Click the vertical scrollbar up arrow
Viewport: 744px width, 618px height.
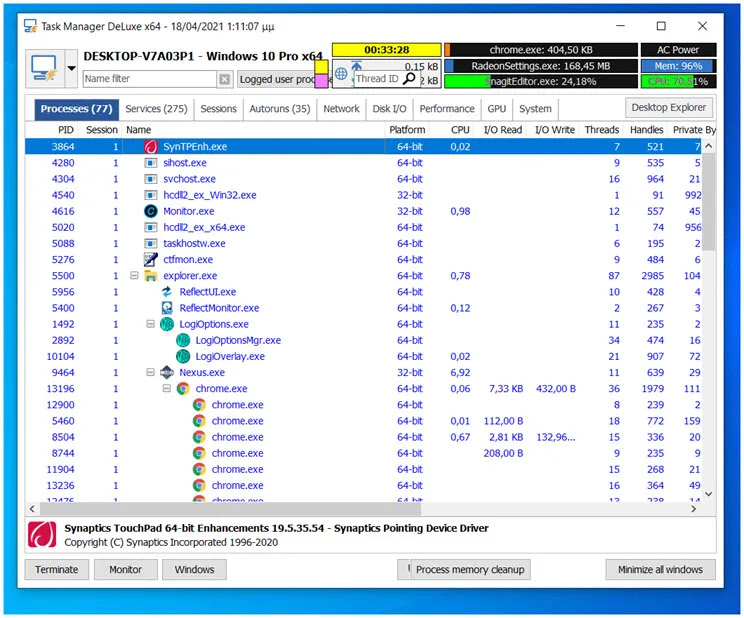pyautogui.click(x=708, y=146)
